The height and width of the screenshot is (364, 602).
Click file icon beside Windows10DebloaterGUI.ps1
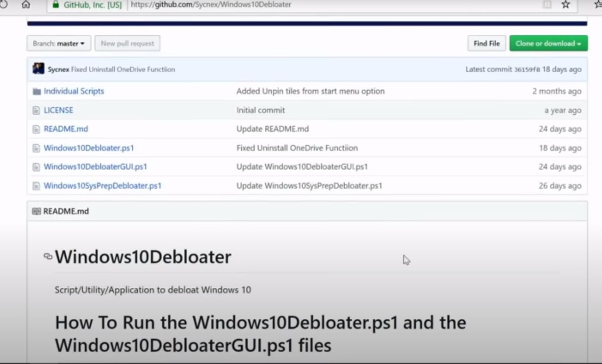click(x=36, y=166)
